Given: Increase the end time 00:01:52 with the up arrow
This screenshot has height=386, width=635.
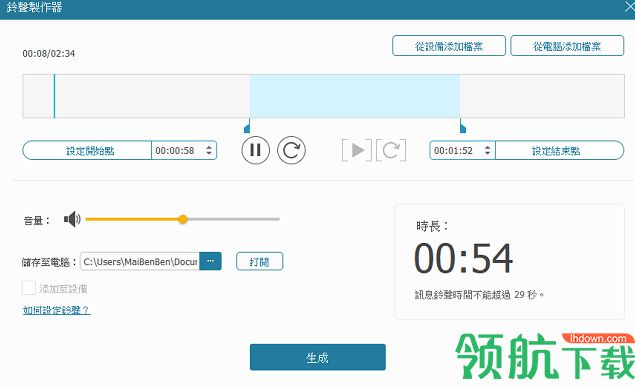Looking at the screenshot, I should [x=488, y=147].
